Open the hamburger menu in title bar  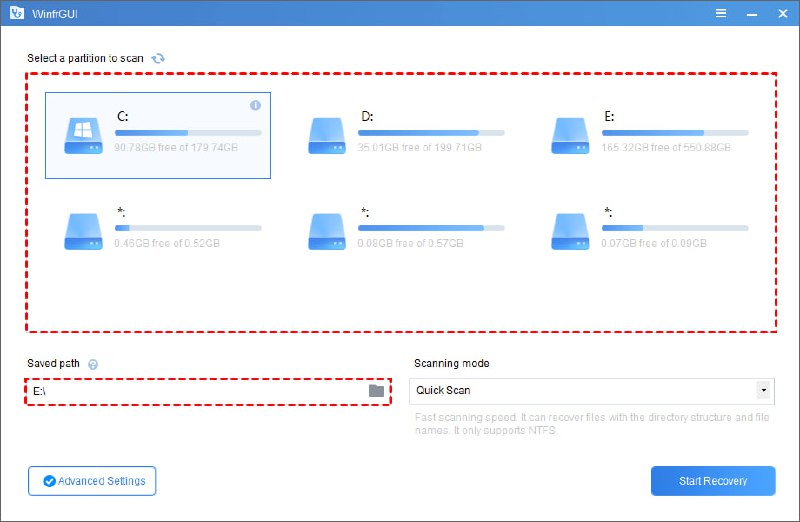point(721,13)
